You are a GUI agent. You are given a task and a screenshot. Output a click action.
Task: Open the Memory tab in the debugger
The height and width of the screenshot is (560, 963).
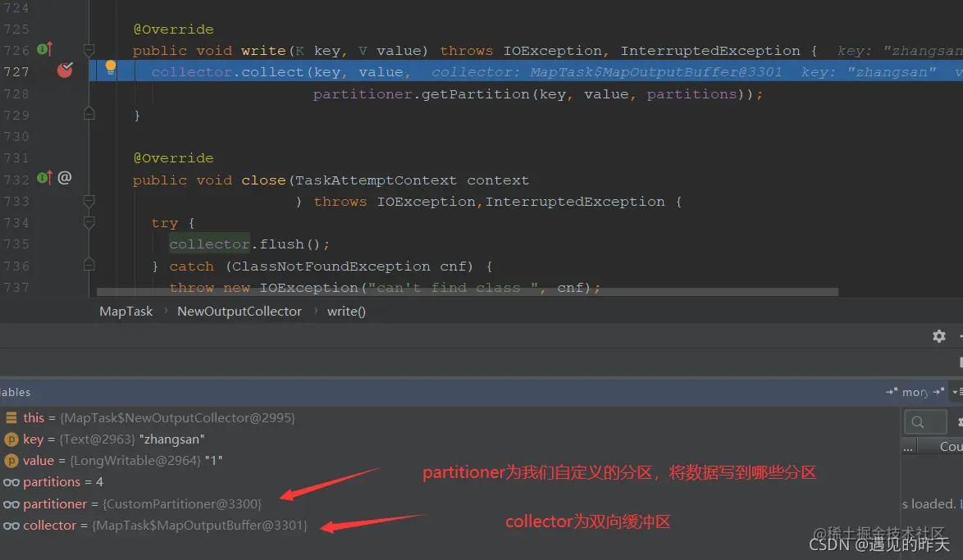click(915, 393)
